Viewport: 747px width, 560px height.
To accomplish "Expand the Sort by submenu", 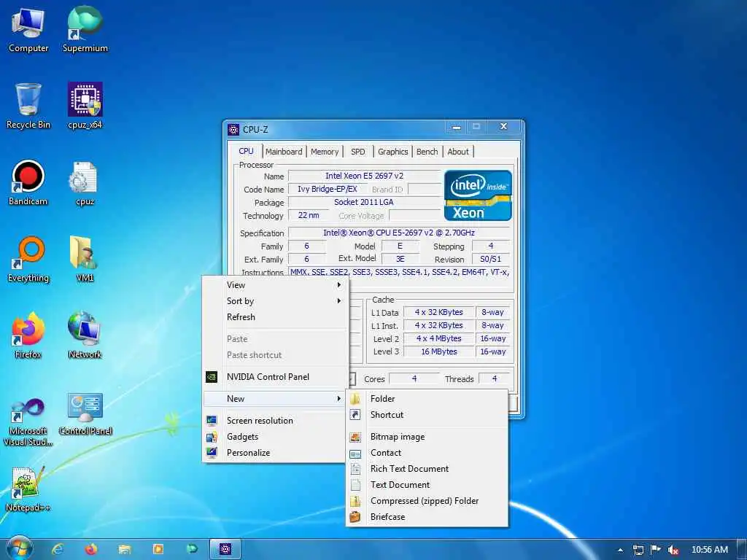I will [275, 301].
